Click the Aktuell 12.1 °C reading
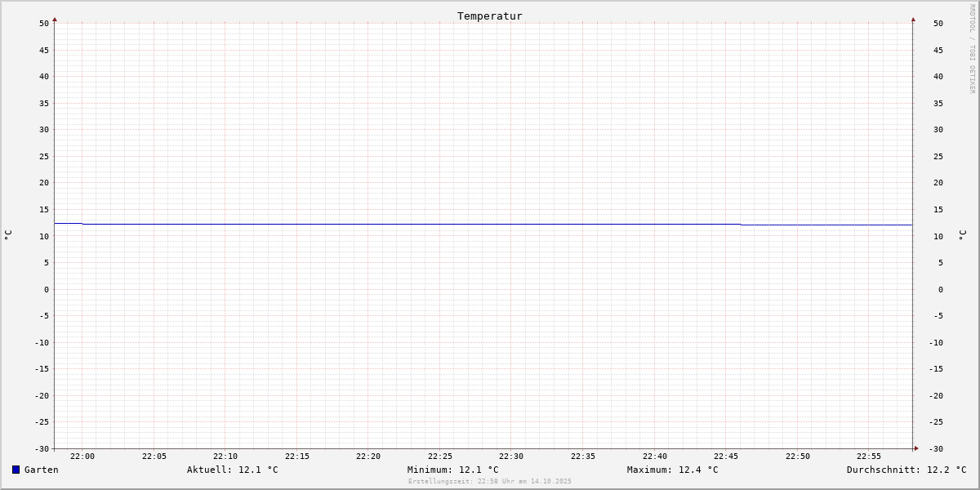Image resolution: width=980 pixels, height=490 pixels. click(233, 470)
